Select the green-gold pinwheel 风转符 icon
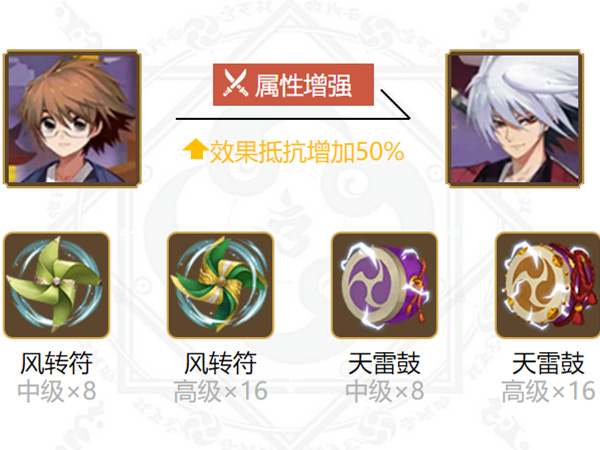 point(220,285)
